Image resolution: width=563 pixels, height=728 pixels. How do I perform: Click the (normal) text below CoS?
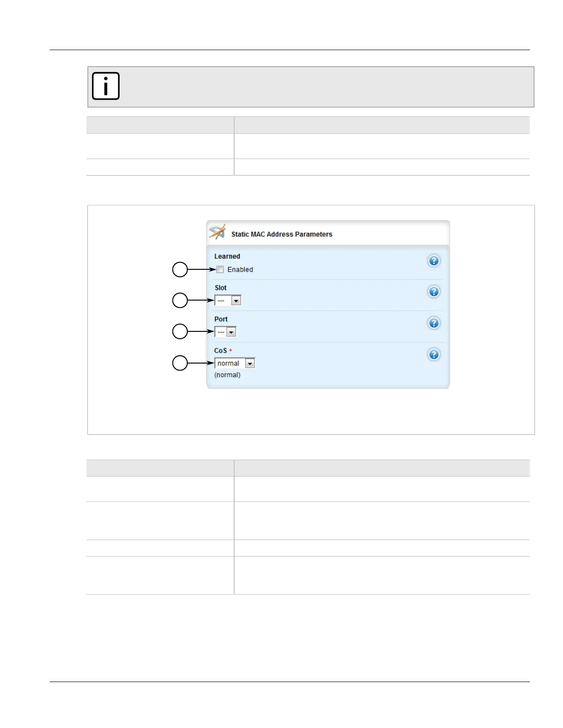[227, 375]
